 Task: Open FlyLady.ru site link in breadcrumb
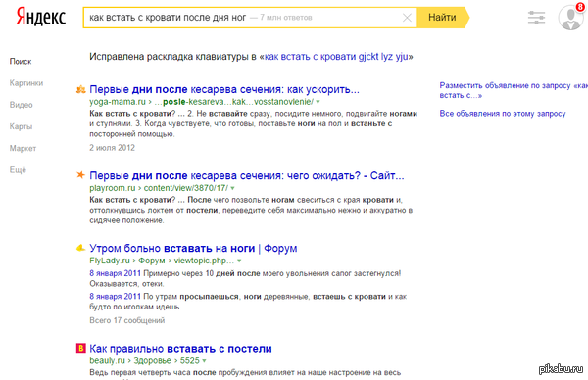click(x=110, y=261)
